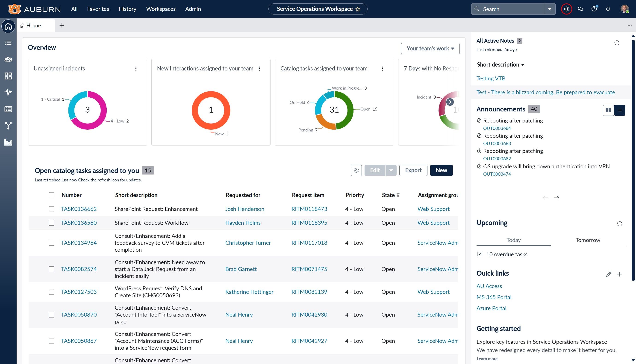Switch to the Tomorrow tab

(x=588, y=240)
